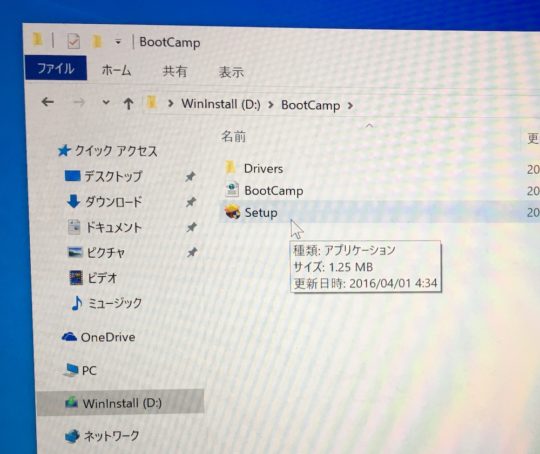Go up one folder level arrow
Viewport: 540px width, 454px height.
pos(128,103)
